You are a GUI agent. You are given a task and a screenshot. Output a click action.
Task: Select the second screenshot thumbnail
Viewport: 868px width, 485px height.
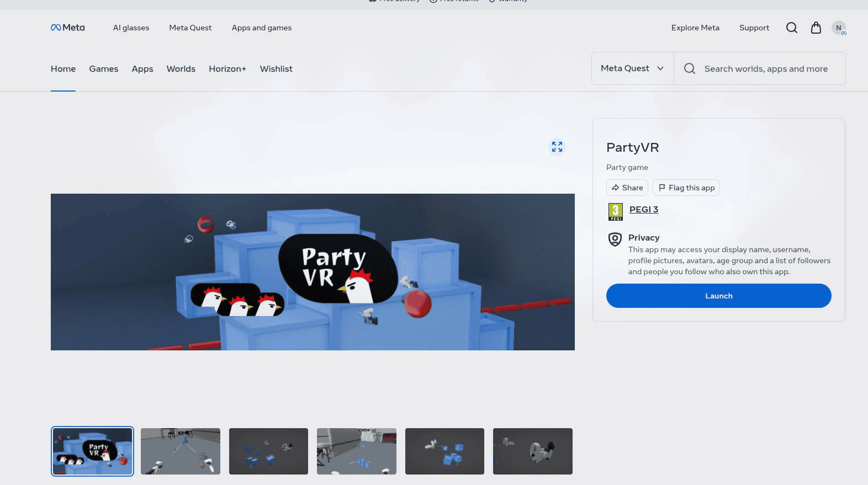point(181,451)
